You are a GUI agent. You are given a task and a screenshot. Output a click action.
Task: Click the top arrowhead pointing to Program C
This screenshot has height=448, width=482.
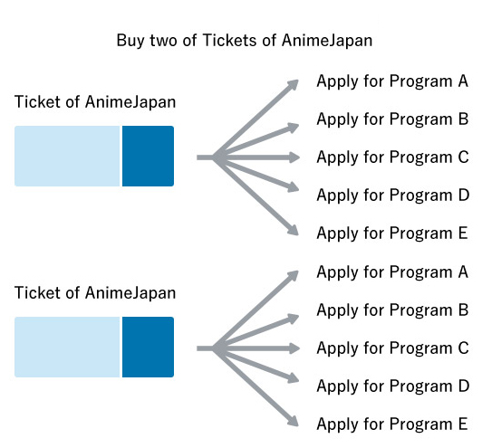[x=294, y=157]
